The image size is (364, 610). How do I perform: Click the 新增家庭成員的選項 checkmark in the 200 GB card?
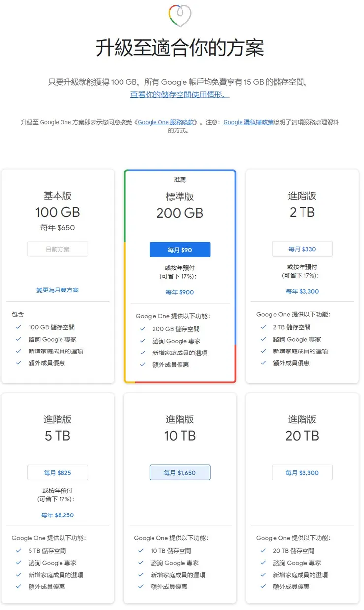click(143, 353)
